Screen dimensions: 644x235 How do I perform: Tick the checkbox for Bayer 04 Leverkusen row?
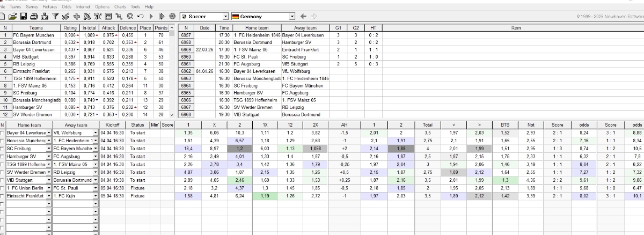tap(3, 133)
